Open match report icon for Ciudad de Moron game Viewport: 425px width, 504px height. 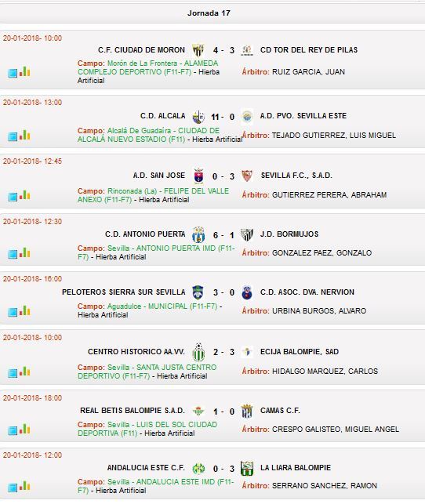pos(13,73)
